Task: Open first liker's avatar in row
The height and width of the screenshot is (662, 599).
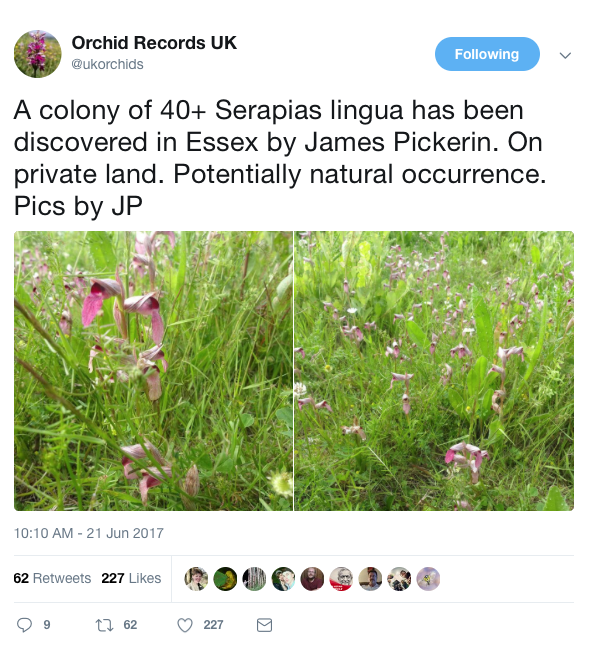Action: [x=196, y=578]
